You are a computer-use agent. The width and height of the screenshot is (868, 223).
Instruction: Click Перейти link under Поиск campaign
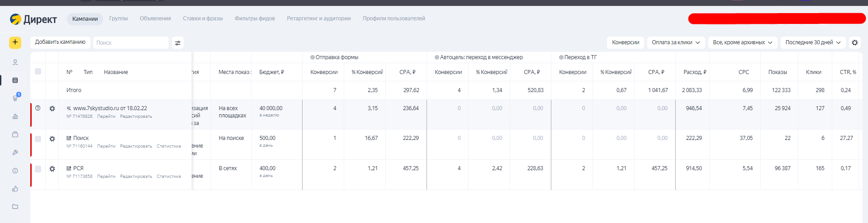click(x=106, y=146)
